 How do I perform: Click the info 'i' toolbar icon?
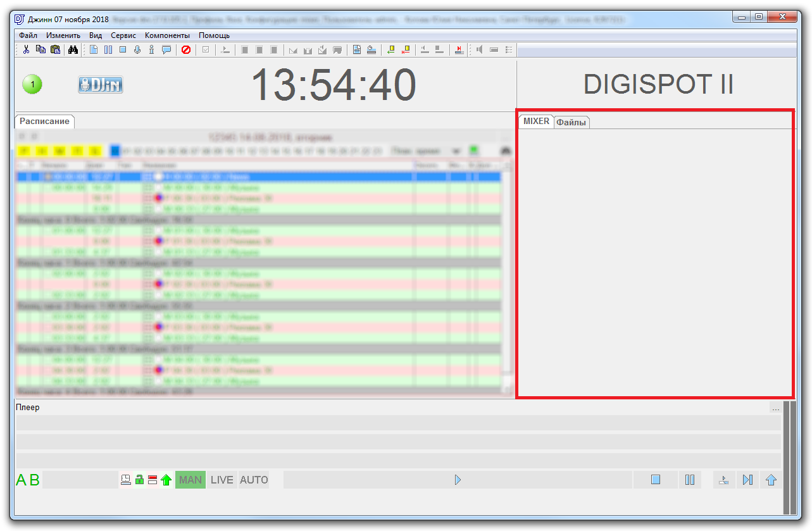click(151, 49)
